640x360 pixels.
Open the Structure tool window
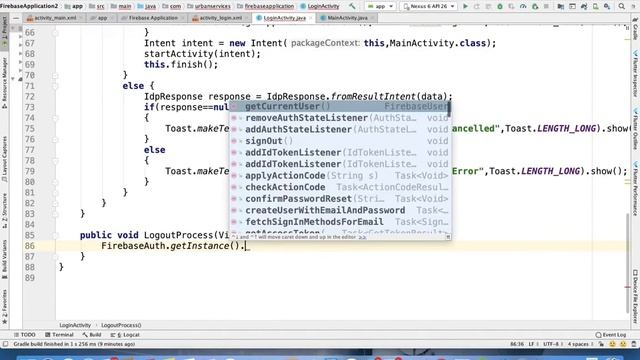pos(4,211)
